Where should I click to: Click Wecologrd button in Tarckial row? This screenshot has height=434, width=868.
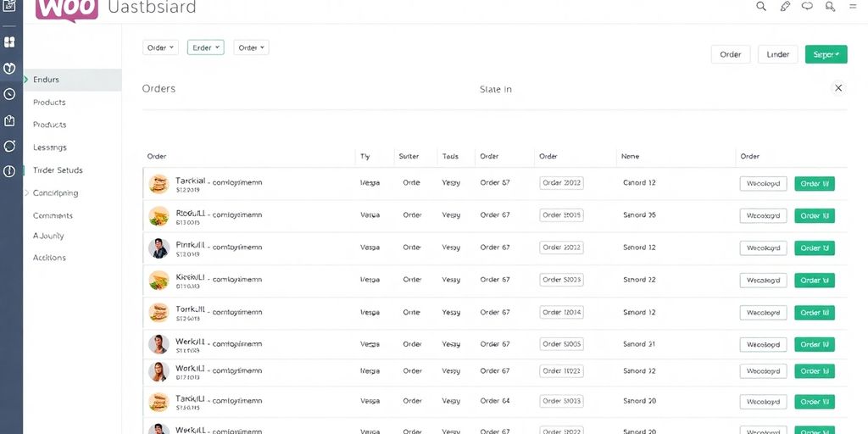pyautogui.click(x=764, y=184)
